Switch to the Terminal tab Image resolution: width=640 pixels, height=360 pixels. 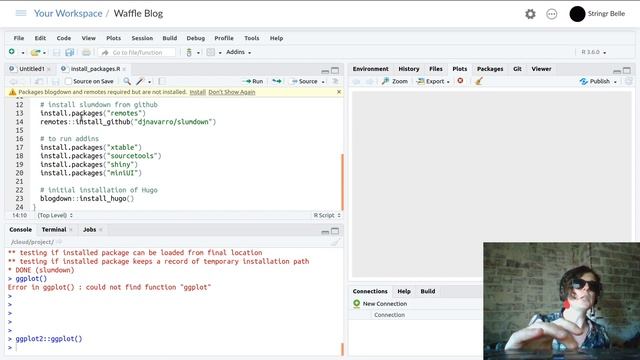point(54,229)
